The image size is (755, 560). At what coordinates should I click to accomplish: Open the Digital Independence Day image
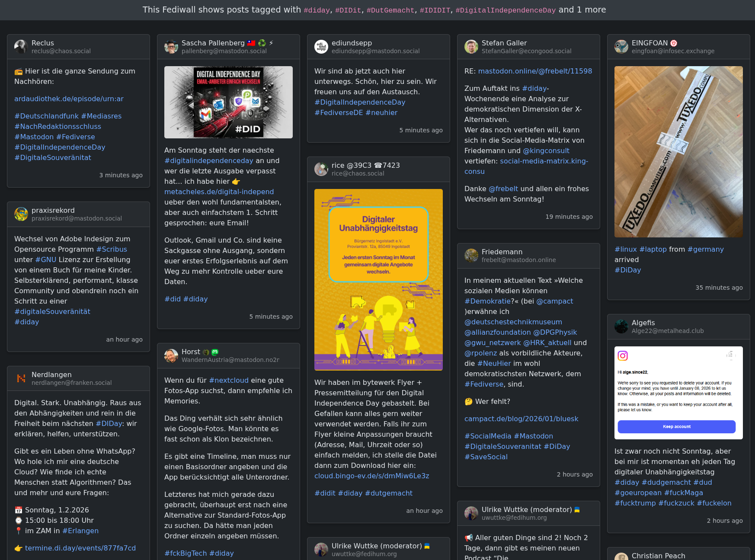pyautogui.click(x=228, y=102)
